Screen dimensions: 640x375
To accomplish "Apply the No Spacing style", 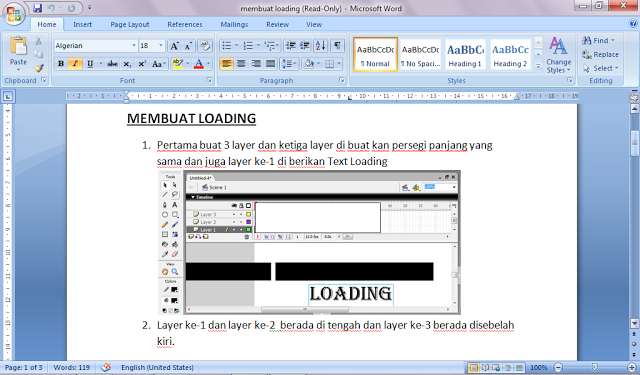I will (420, 55).
